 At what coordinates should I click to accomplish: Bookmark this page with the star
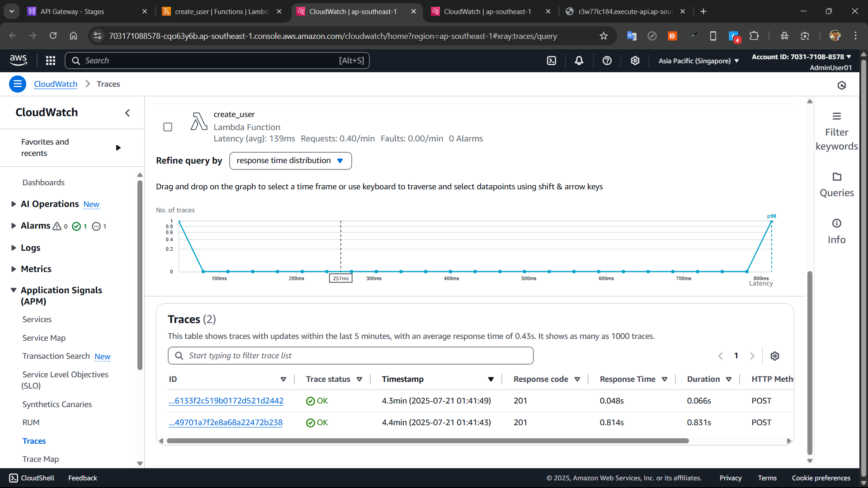(x=604, y=36)
